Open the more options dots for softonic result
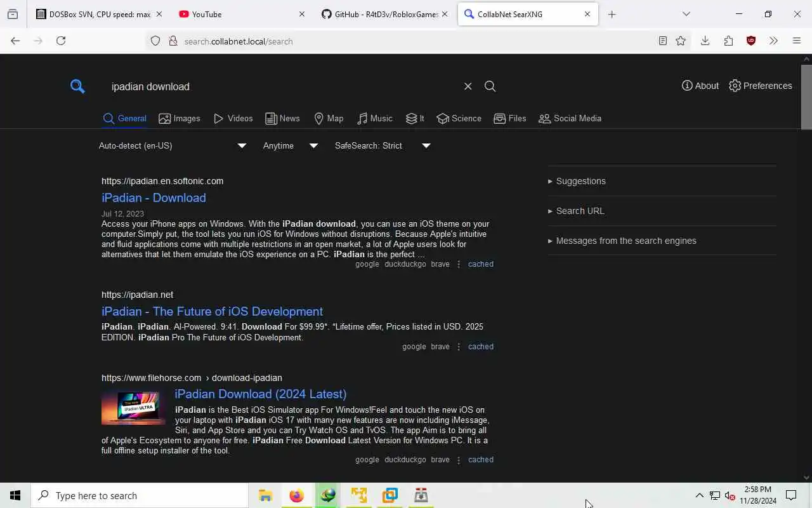The image size is (812, 508). [x=459, y=264]
